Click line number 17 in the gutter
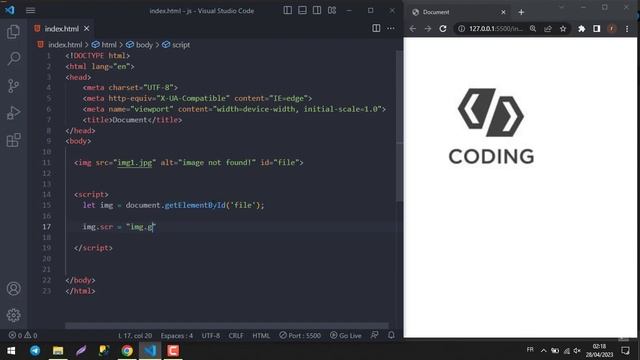 [47, 227]
